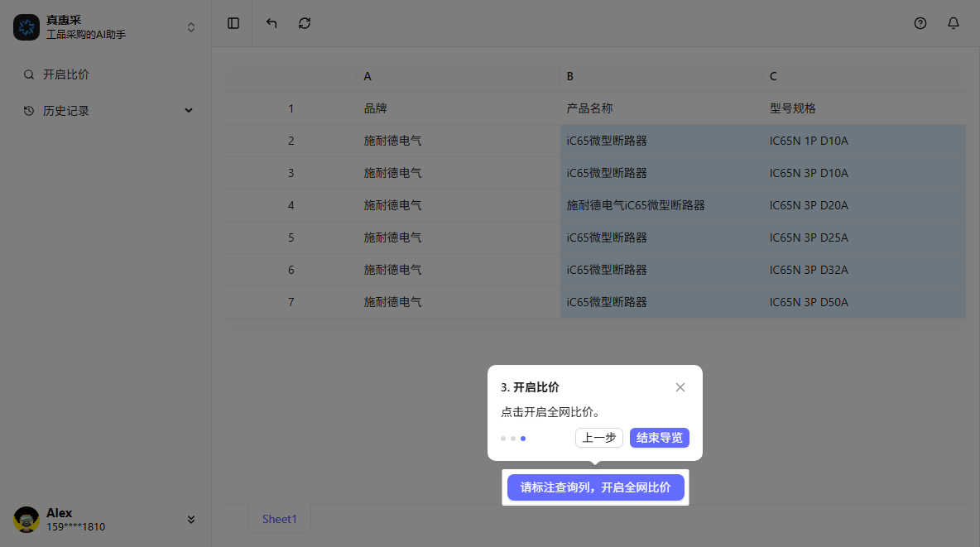Screen dimensions: 980x547
Task: Open the help question-mark icon
Action: pos(920,23)
